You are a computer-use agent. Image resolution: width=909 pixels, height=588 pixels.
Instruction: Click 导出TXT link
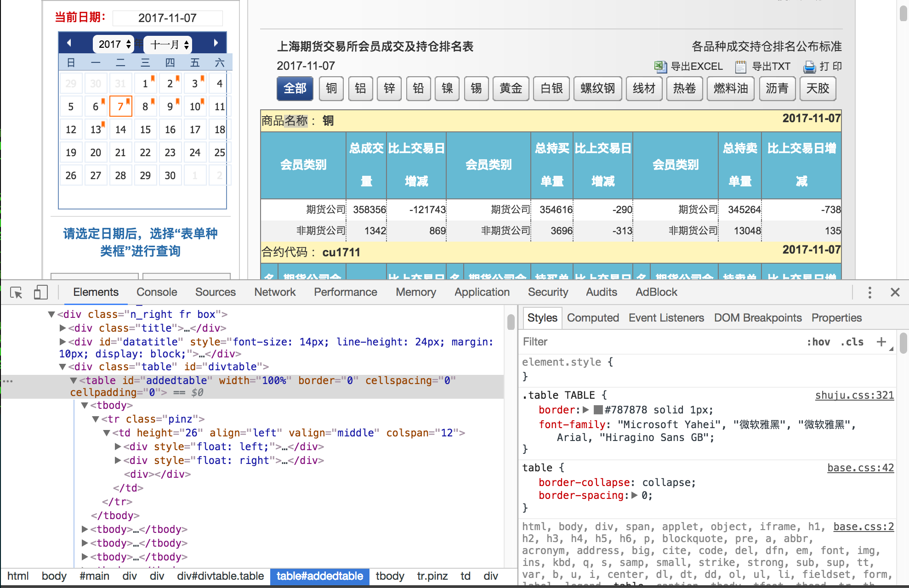[x=771, y=67]
